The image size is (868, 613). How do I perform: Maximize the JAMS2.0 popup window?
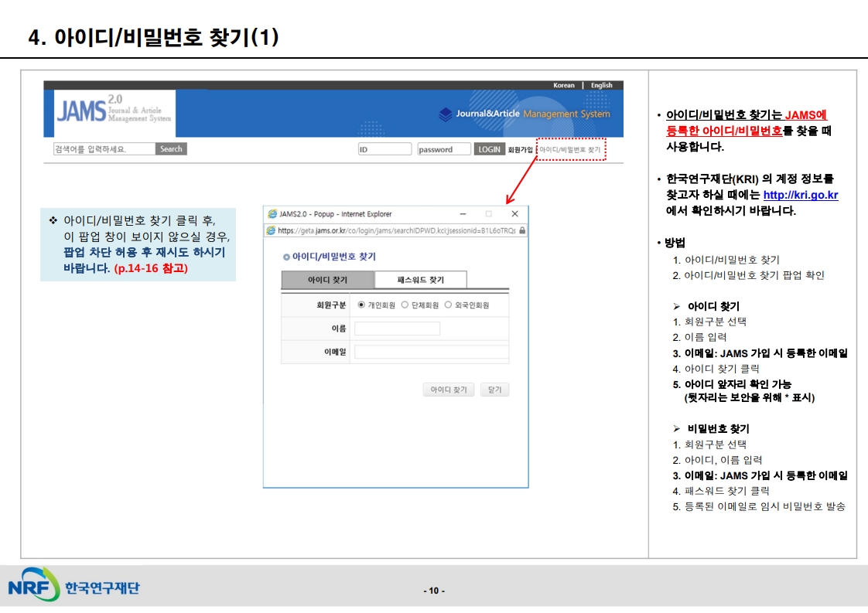click(488, 213)
